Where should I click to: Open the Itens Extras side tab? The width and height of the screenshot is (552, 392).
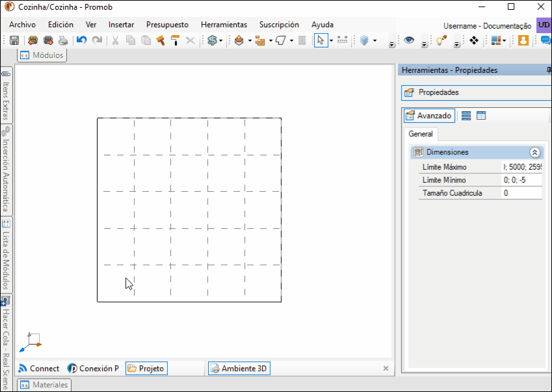[6, 95]
